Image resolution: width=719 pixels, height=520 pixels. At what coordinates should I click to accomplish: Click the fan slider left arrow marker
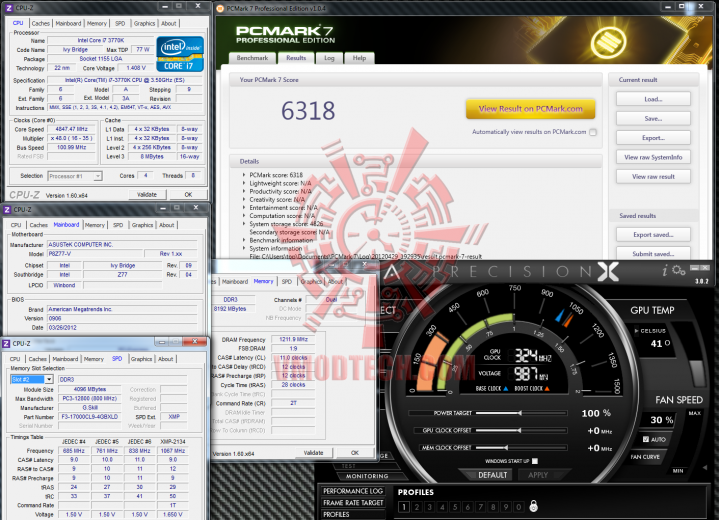(x=705, y=468)
